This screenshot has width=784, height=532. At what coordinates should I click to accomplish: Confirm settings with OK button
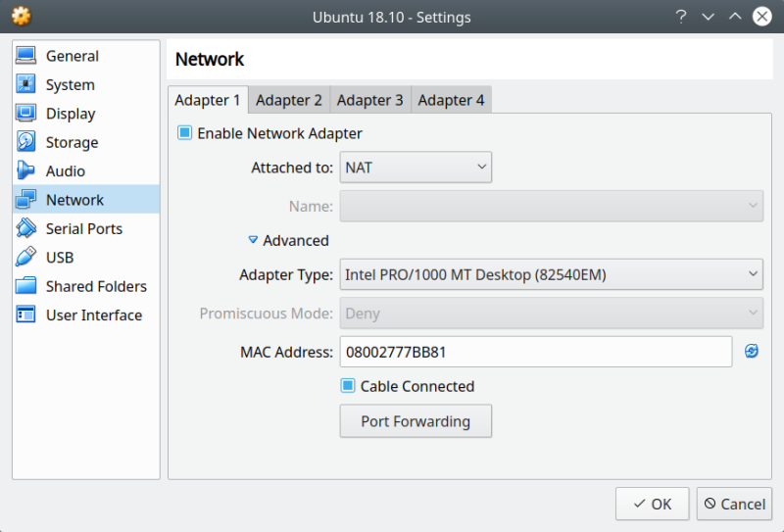(x=652, y=504)
